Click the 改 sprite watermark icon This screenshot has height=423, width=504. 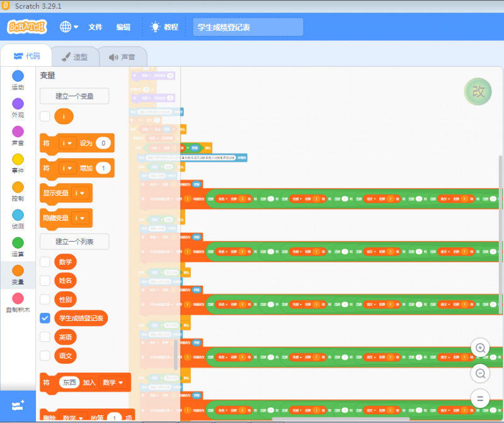tap(478, 91)
